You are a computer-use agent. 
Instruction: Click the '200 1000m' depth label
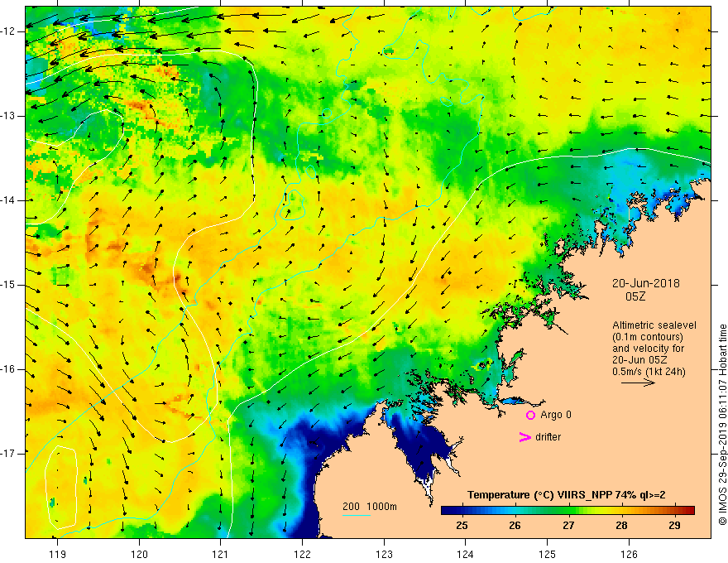click(370, 507)
